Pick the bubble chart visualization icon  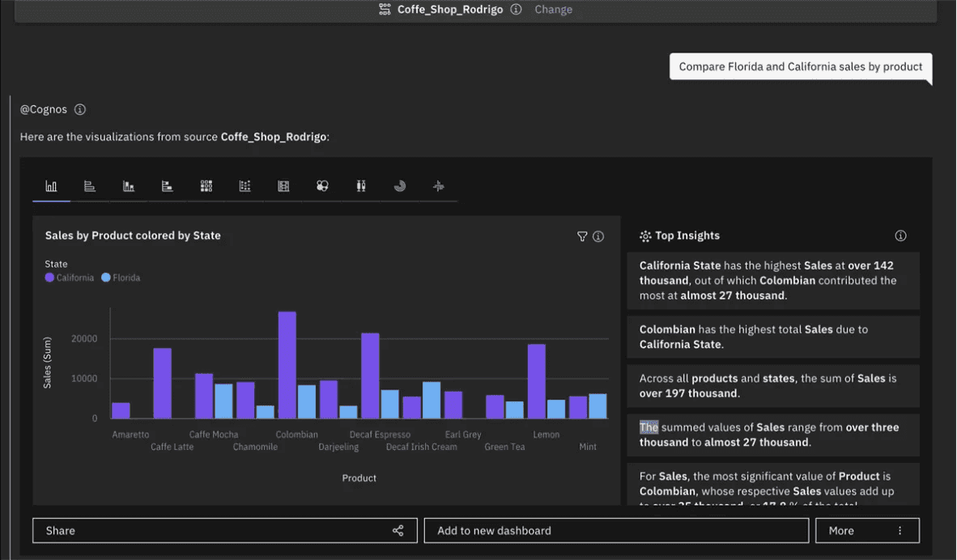pyautogui.click(x=322, y=186)
